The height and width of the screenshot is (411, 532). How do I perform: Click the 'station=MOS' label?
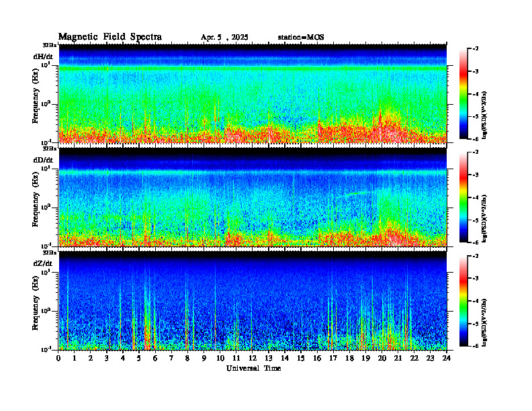tap(301, 38)
